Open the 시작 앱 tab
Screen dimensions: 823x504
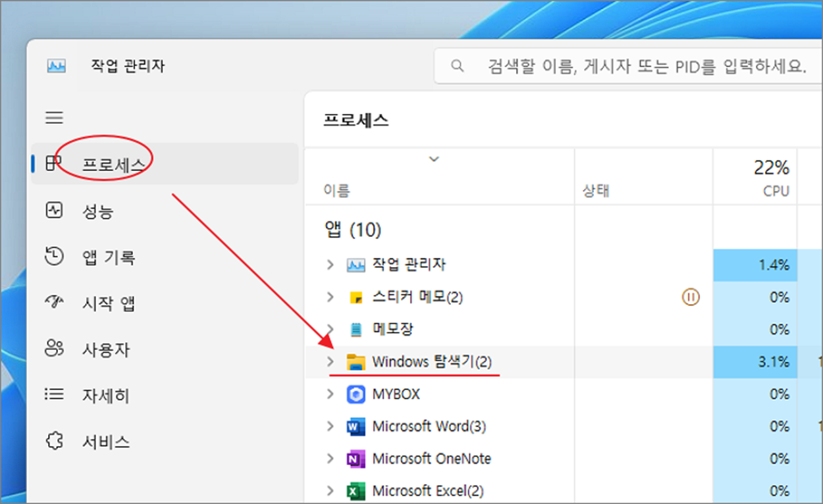pyautogui.click(x=165, y=303)
